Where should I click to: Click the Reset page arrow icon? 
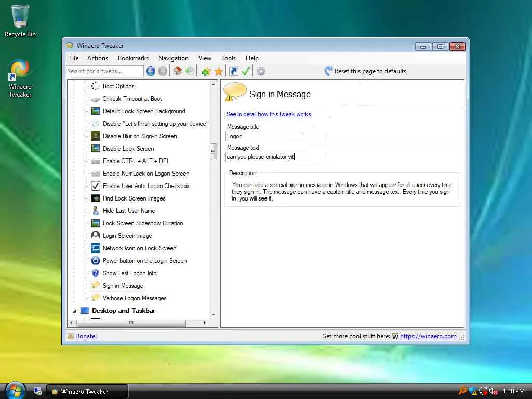[x=328, y=71]
